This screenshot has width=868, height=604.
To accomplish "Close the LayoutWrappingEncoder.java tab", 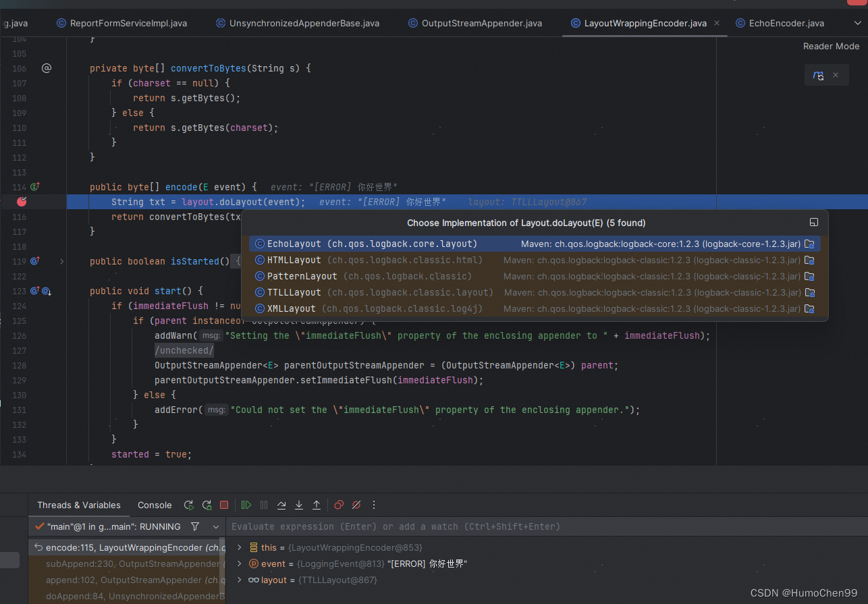I will (717, 23).
